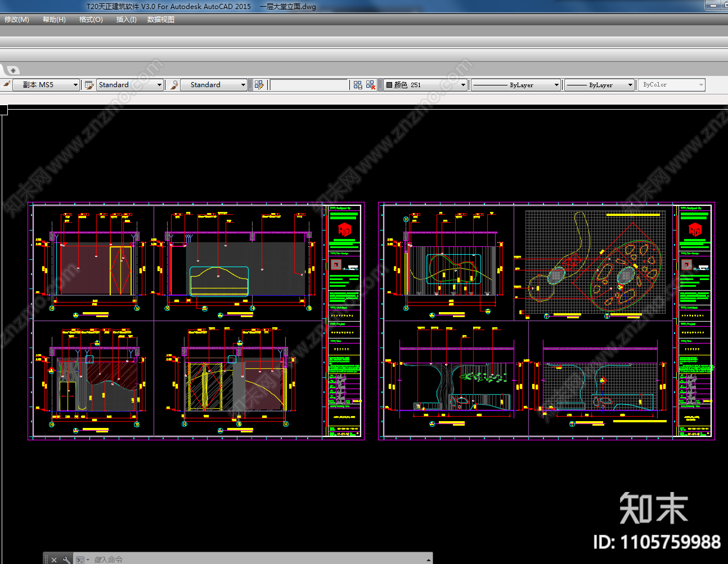Click the text style brush icon
This screenshot has width=728, height=564.
[x=6, y=85]
